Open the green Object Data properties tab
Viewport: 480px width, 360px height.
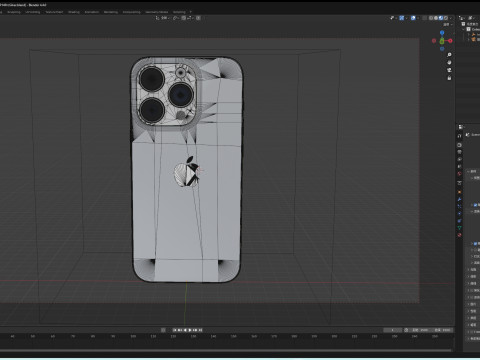pos(459,228)
